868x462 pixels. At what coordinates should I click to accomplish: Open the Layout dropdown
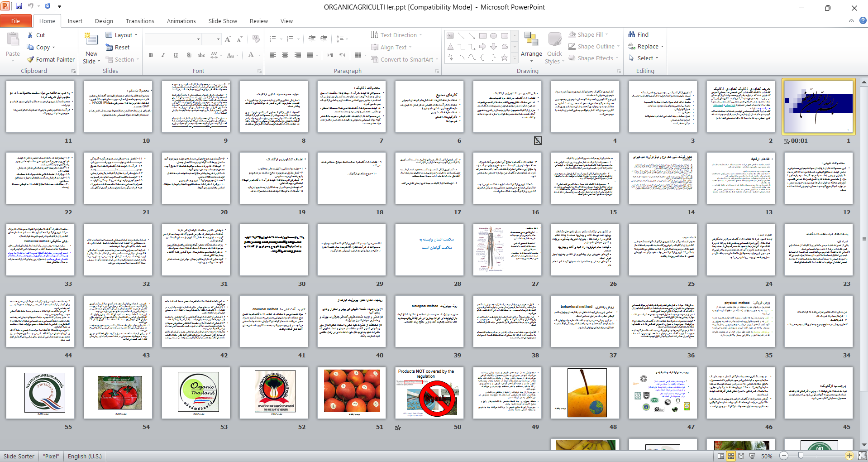click(x=121, y=35)
